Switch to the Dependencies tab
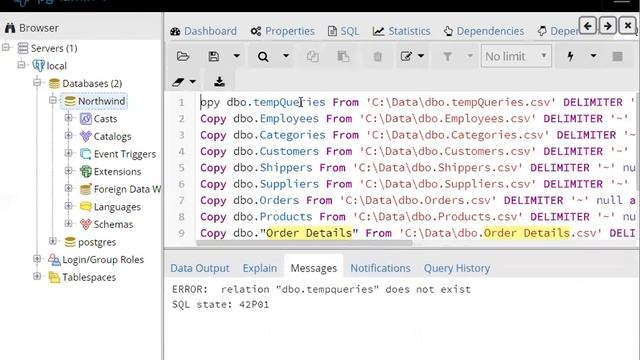The image size is (640, 360). 484,31
